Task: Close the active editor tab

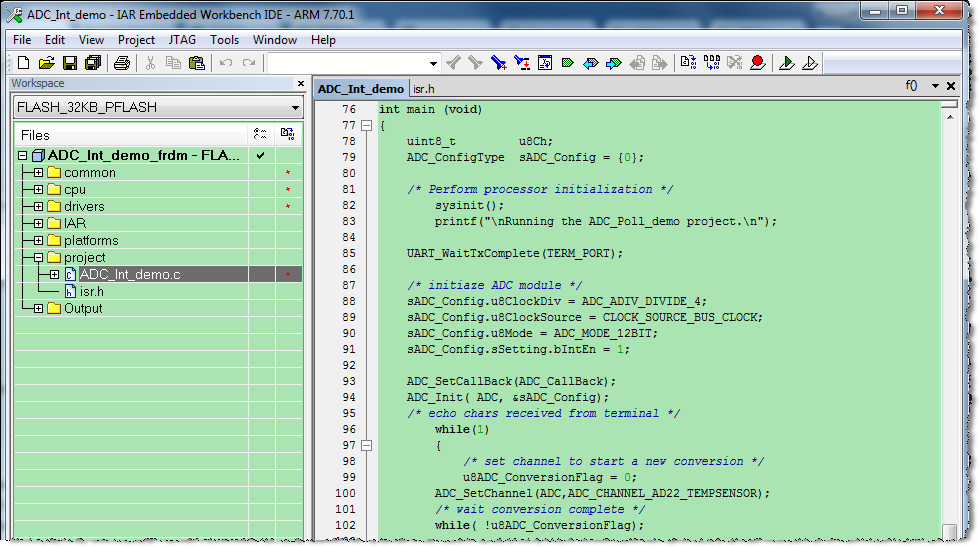Action: click(951, 86)
